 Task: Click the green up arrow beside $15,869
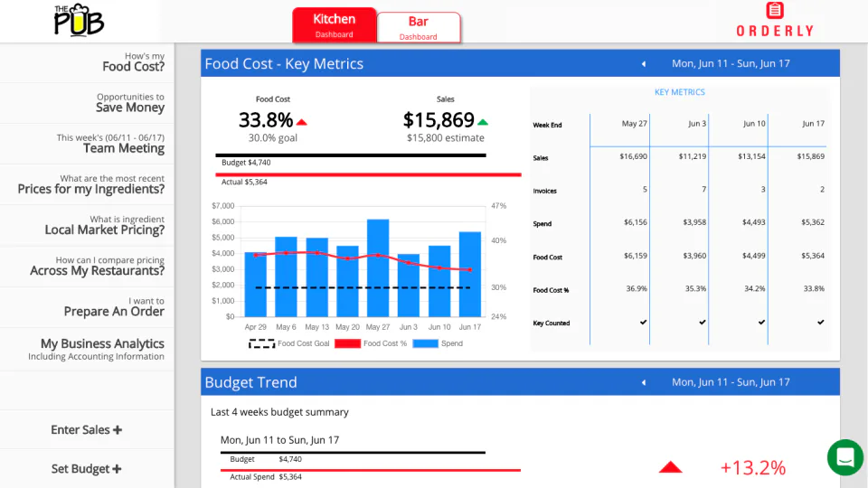point(483,122)
